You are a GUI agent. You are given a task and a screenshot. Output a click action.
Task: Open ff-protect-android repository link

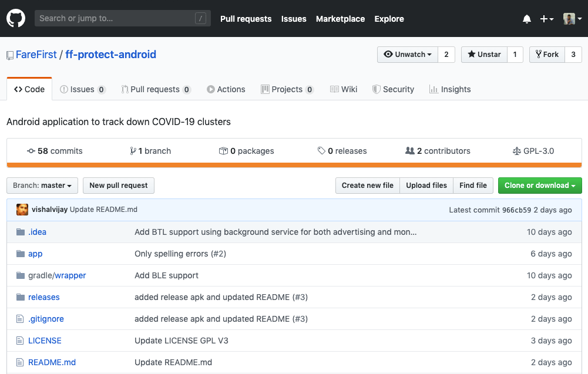(110, 55)
